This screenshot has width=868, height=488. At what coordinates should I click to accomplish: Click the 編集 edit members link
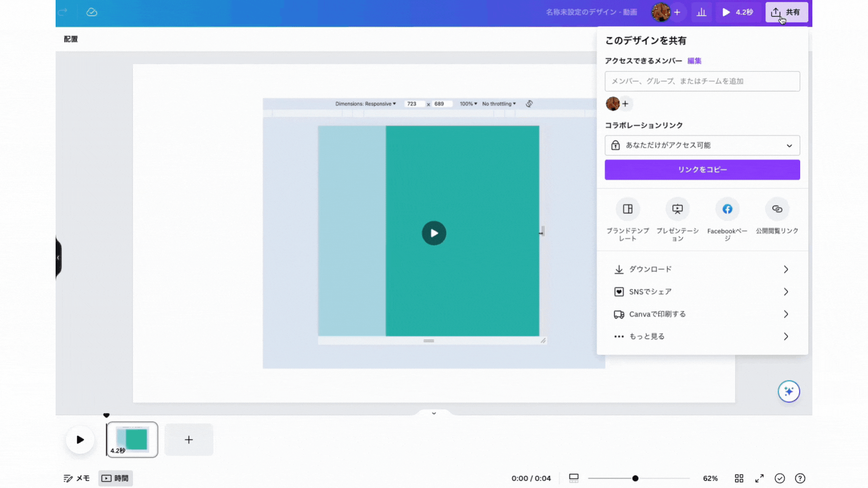click(694, 61)
